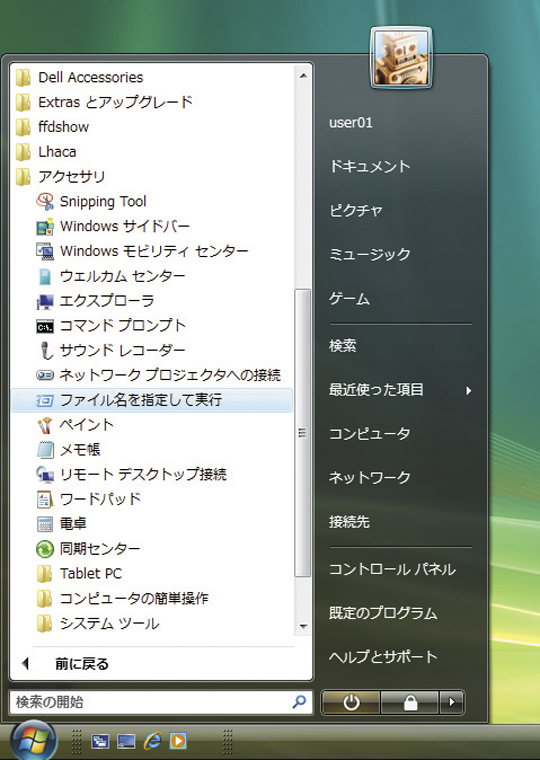Viewport: 540px width, 760px height.
Task: Click the power sleep button
Action: [351, 702]
